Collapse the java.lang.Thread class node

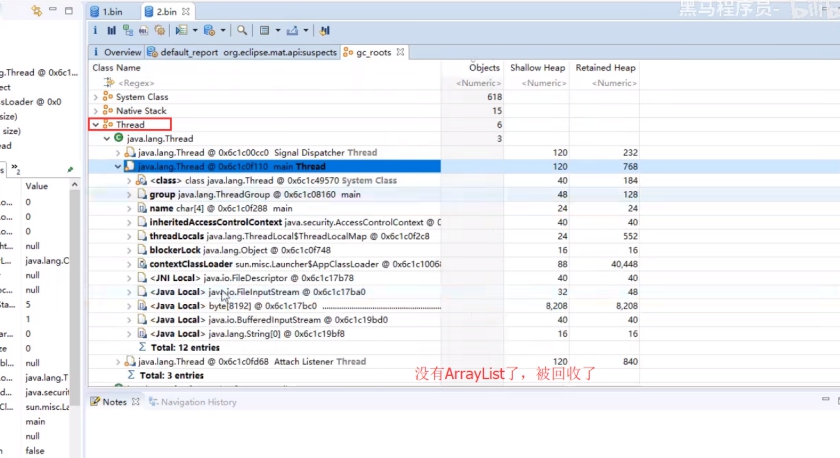[x=107, y=139]
